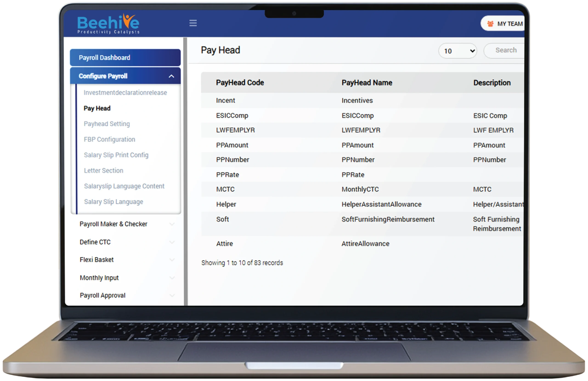Click the Beehive logo

point(108,24)
